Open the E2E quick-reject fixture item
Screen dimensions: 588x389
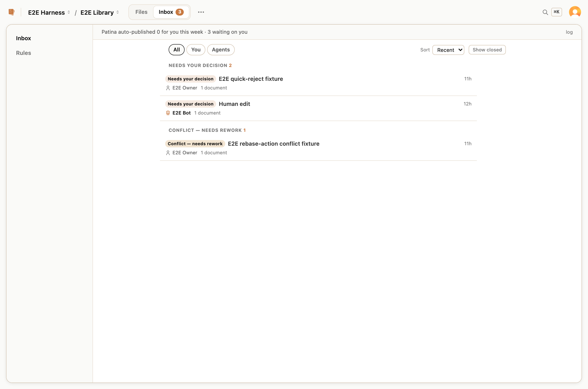318,83
